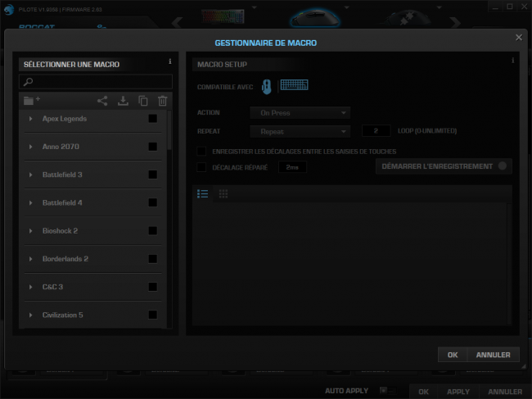
Task: Switch to list view of macro steps
Action: [202, 194]
